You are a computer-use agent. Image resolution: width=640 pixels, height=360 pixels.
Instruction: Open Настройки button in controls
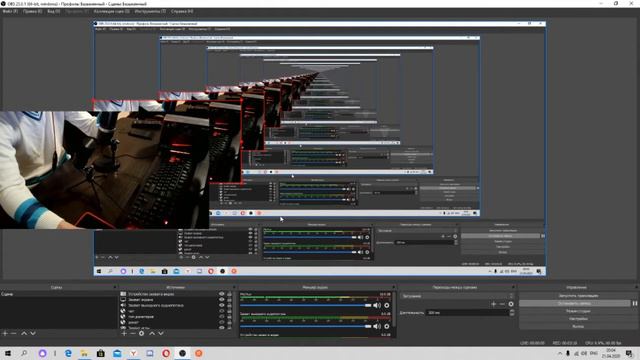click(578, 319)
